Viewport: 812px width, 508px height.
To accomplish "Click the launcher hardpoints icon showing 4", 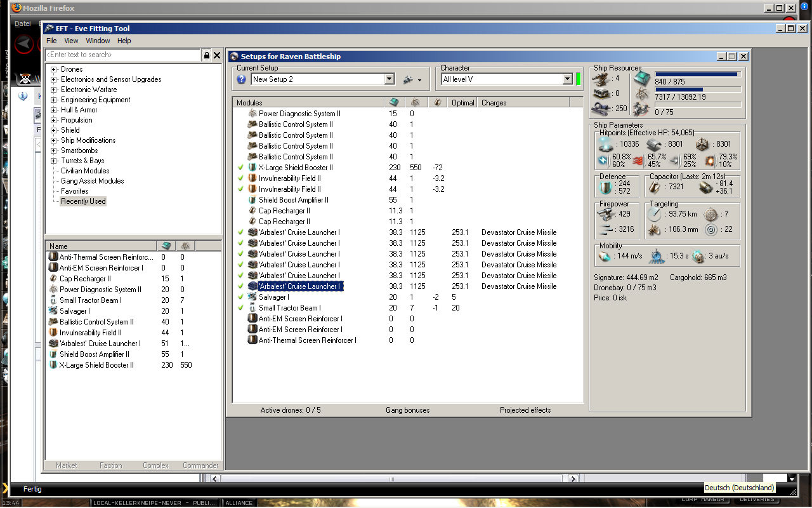I will pyautogui.click(x=601, y=78).
